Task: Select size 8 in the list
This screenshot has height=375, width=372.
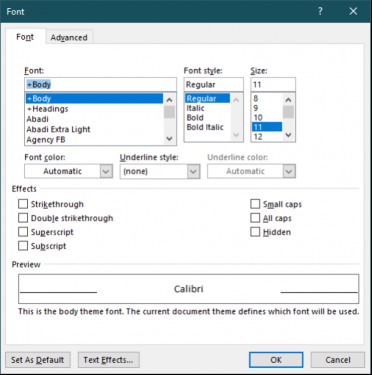Action: point(267,99)
